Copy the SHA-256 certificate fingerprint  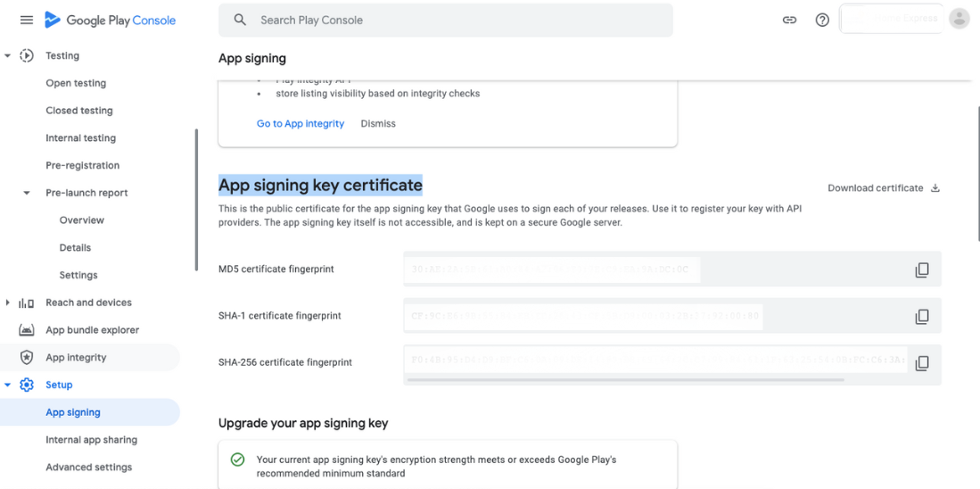pos(922,362)
